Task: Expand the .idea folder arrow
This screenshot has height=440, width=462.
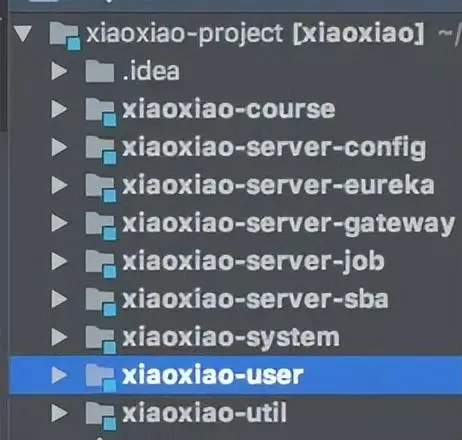Action: click(60, 71)
